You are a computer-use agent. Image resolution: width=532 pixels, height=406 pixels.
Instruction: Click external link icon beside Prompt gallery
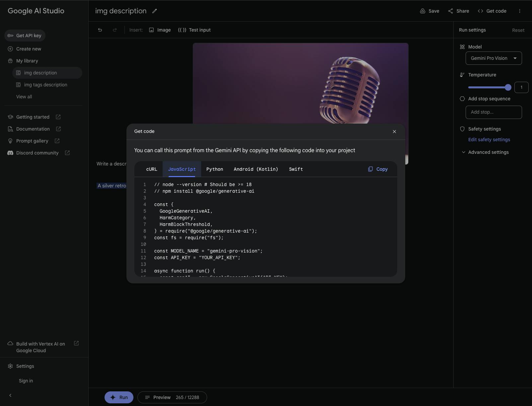click(57, 141)
